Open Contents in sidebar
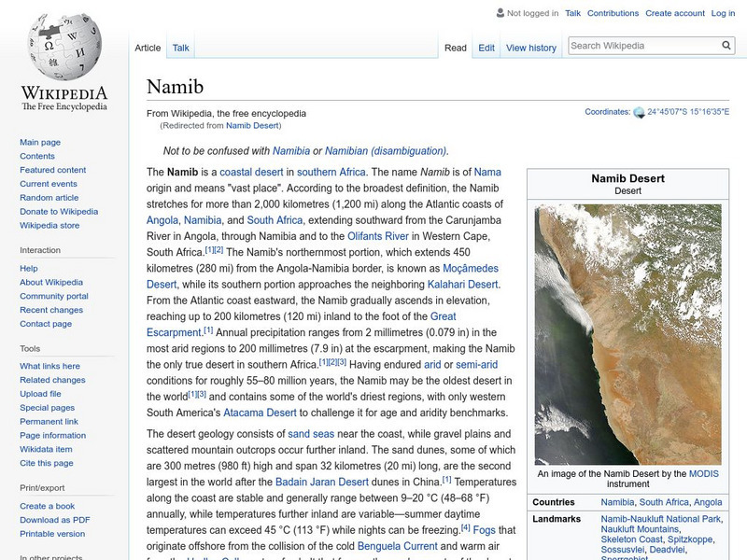747x560 pixels. click(x=37, y=156)
